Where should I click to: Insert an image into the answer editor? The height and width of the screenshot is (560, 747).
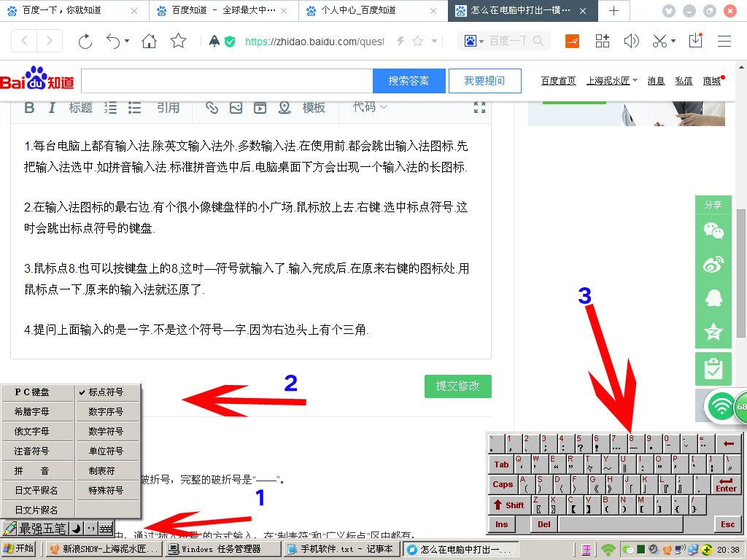pyautogui.click(x=235, y=107)
